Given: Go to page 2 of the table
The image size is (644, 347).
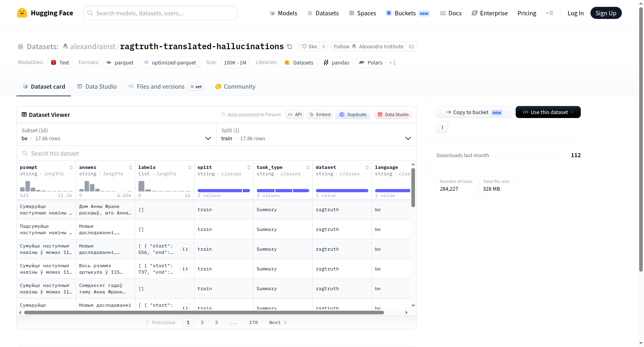Looking at the screenshot, I should click(202, 322).
